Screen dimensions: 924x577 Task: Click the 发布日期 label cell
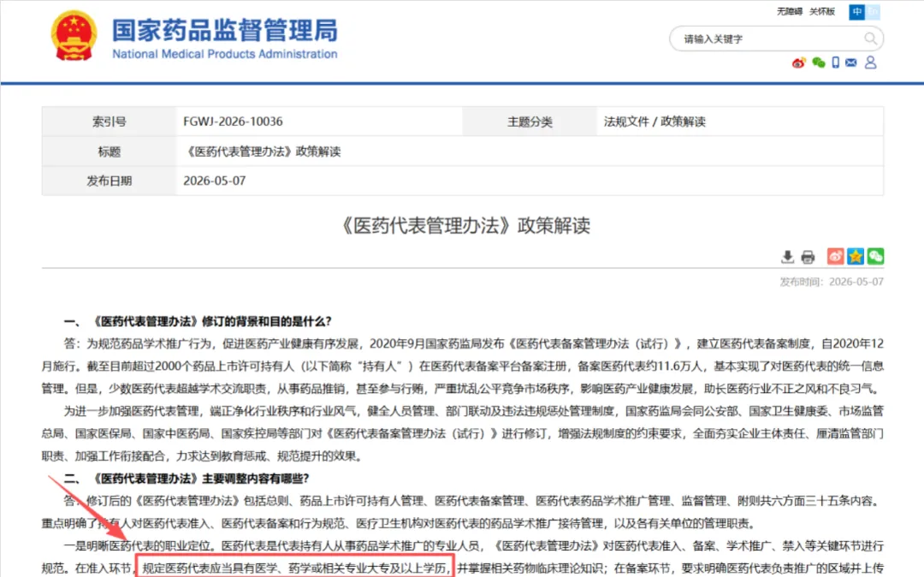pos(109,181)
